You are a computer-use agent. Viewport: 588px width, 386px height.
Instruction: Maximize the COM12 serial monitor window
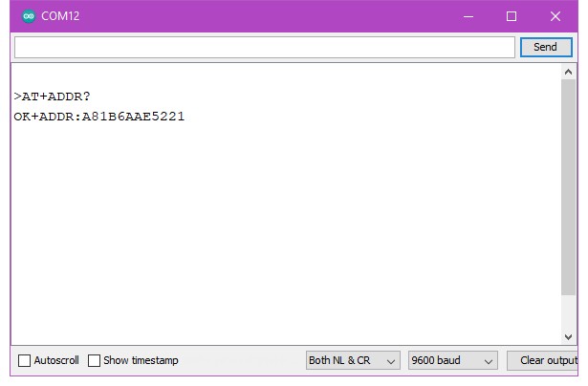point(512,16)
